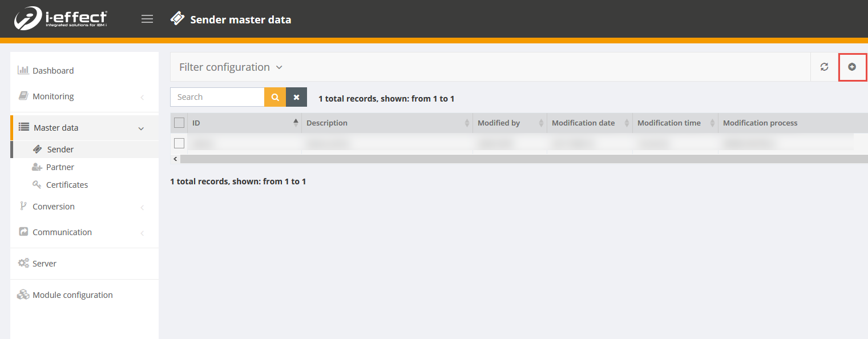Viewport: 868px width, 339px height.
Task: Check the select-all checkbox in table header
Action: [179, 123]
